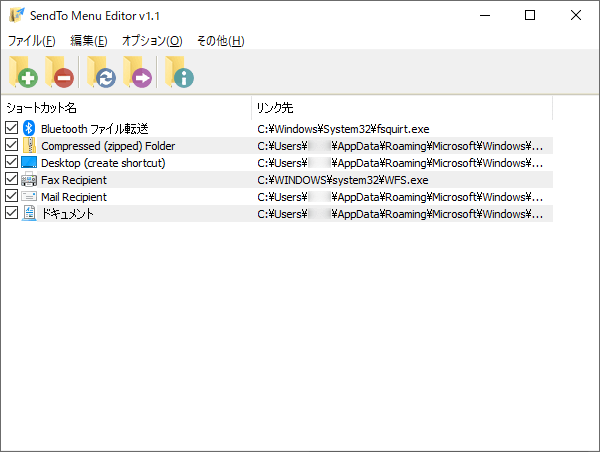Click the zipped folder icon beside Compressed Folder
The width and height of the screenshot is (600, 452).
tap(29, 145)
